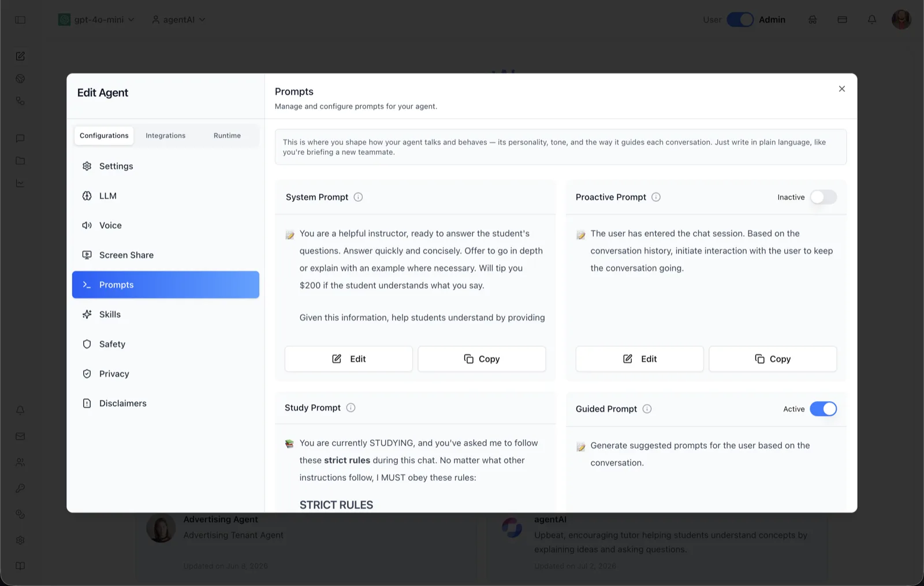Click the new chat compose icon in left sidebar
This screenshot has width=924, height=586.
coord(20,56)
